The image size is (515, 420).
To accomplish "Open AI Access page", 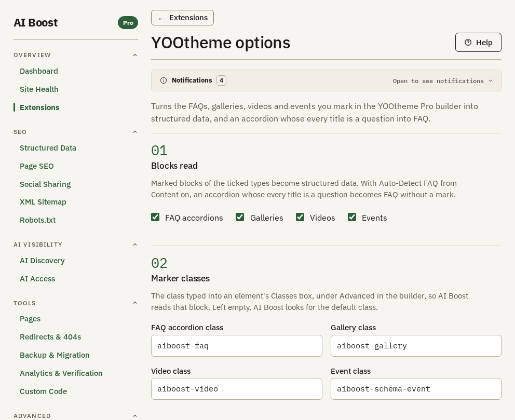I will tap(37, 279).
